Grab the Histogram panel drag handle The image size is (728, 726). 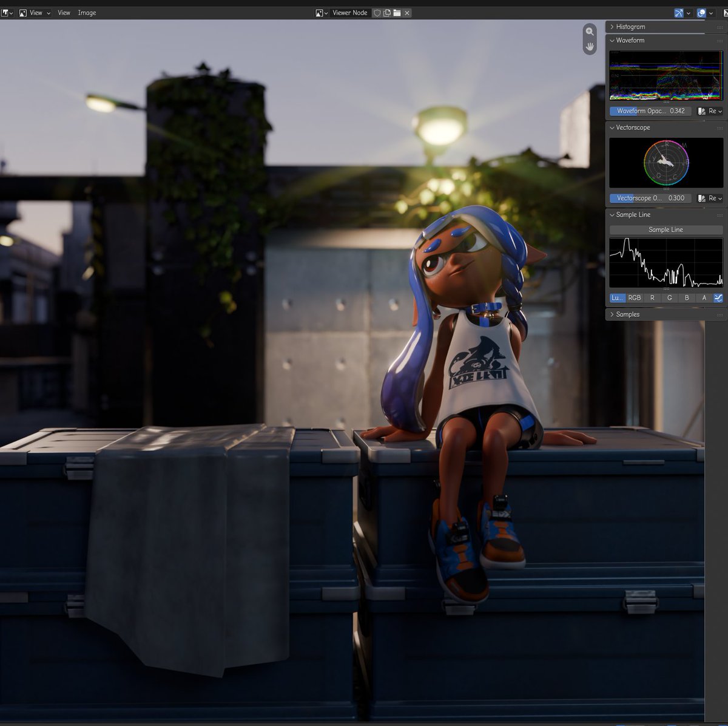pyautogui.click(x=720, y=27)
